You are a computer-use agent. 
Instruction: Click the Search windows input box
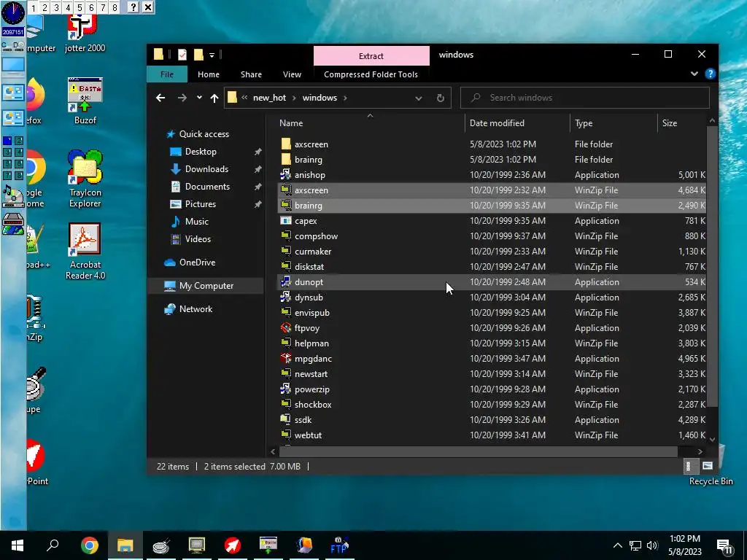[585, 98]
